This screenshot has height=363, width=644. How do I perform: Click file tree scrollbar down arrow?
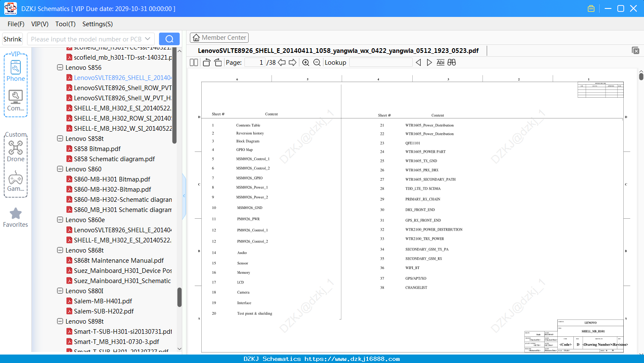[x=179, y=349]
